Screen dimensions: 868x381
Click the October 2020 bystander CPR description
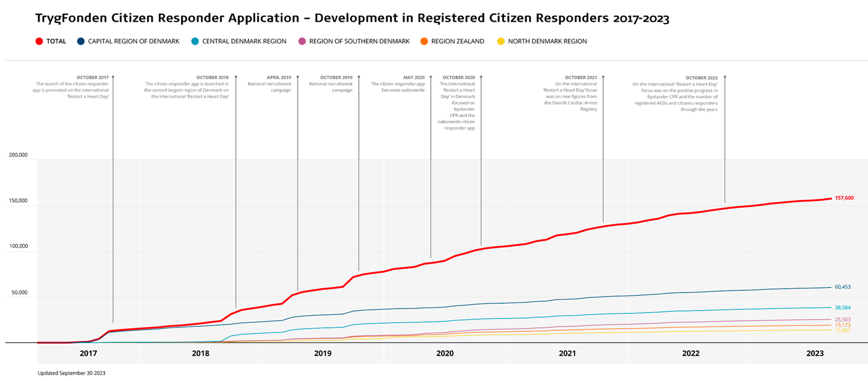click(x=458, y=106)
